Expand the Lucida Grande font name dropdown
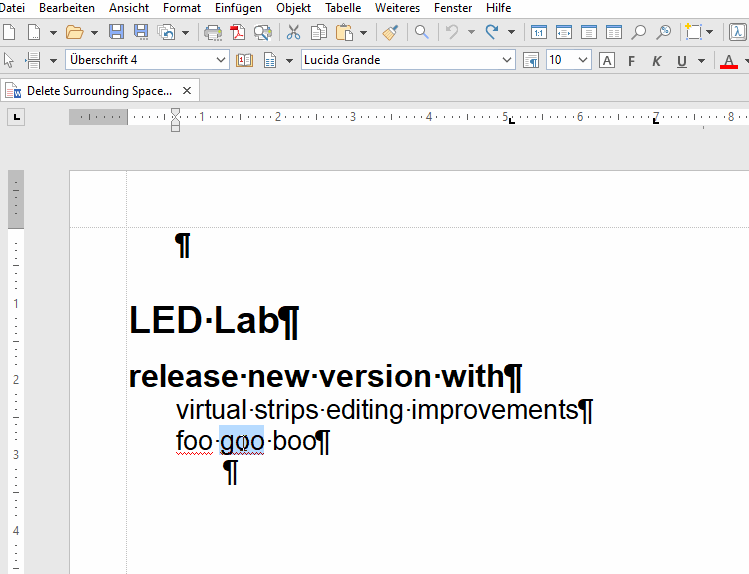 [x=507, y=60]
